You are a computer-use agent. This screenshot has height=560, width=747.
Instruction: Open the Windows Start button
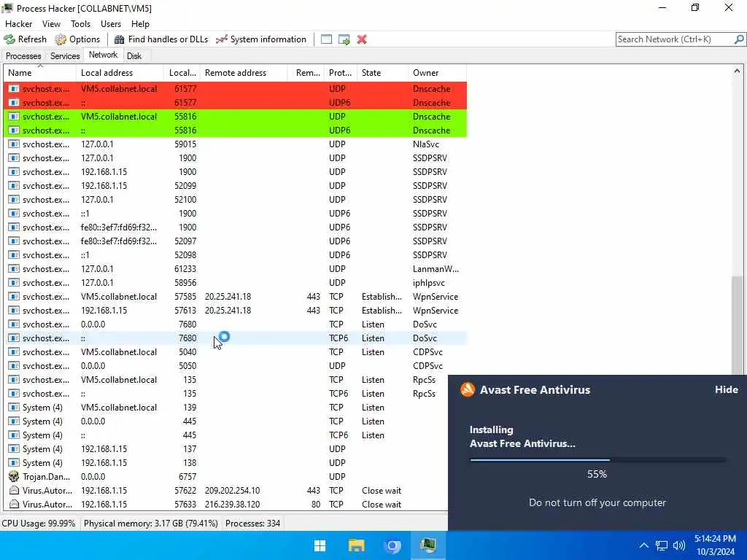pyautogui.click(x=320, y=545)
